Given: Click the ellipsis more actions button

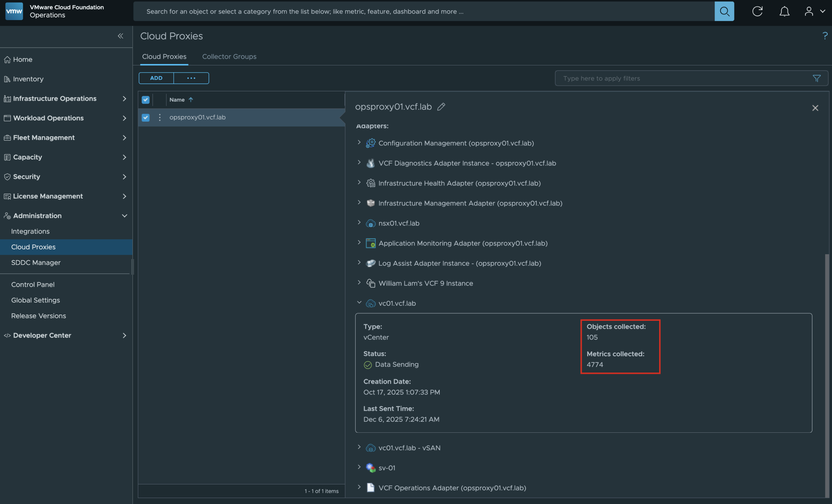Looking at the screenshot, I should [191, 78].
